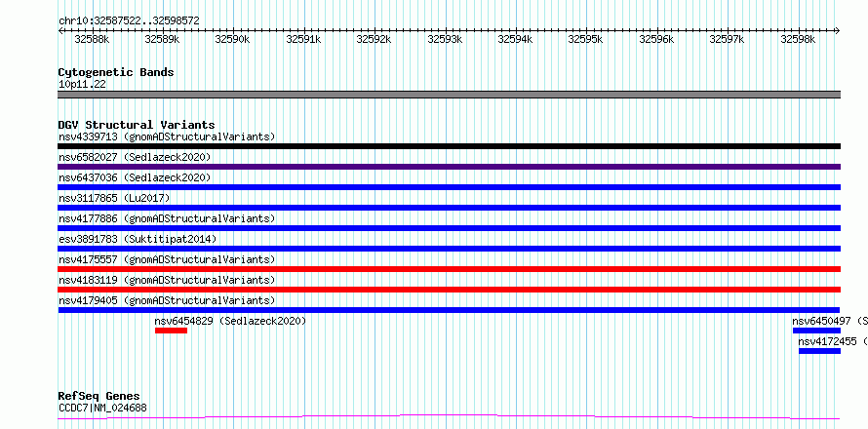Open the nsv6437036 (Sedlazeck2020) label
868x429 pixels.
pyautogui.click(x=135, y=177)
